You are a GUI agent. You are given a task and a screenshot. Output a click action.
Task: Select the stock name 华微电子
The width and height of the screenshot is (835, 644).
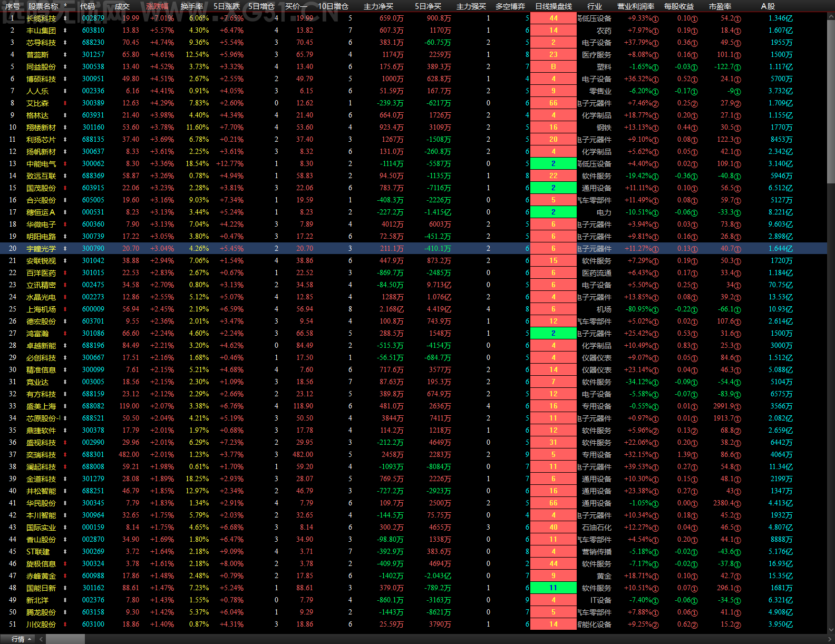click(x=41, y=225)
